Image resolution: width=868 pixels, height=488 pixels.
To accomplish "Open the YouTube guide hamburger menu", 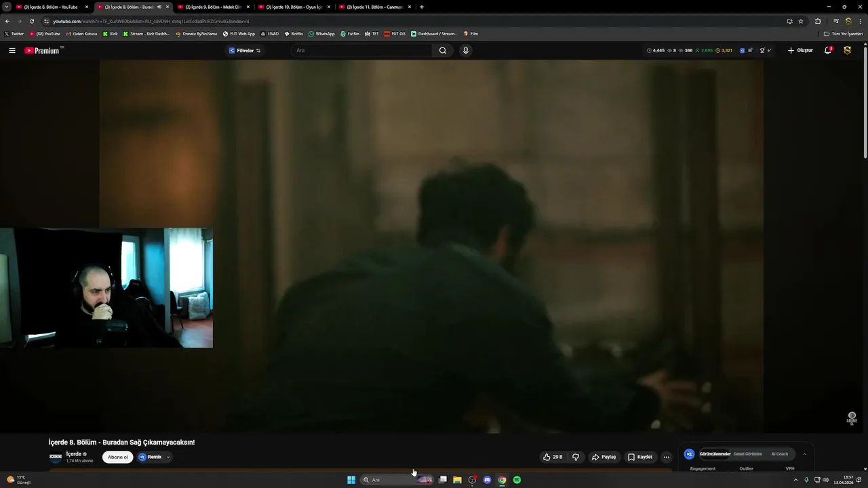I will click(12, 51).
